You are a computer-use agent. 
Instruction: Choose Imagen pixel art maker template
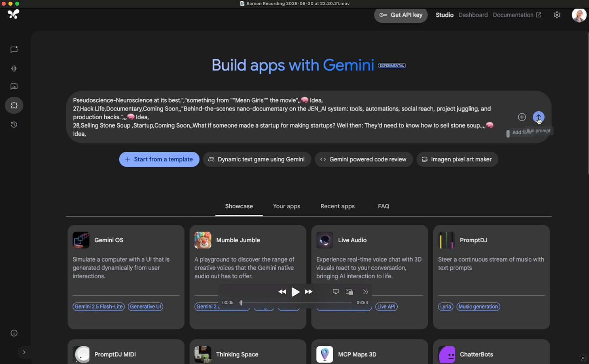coord(457,159)
